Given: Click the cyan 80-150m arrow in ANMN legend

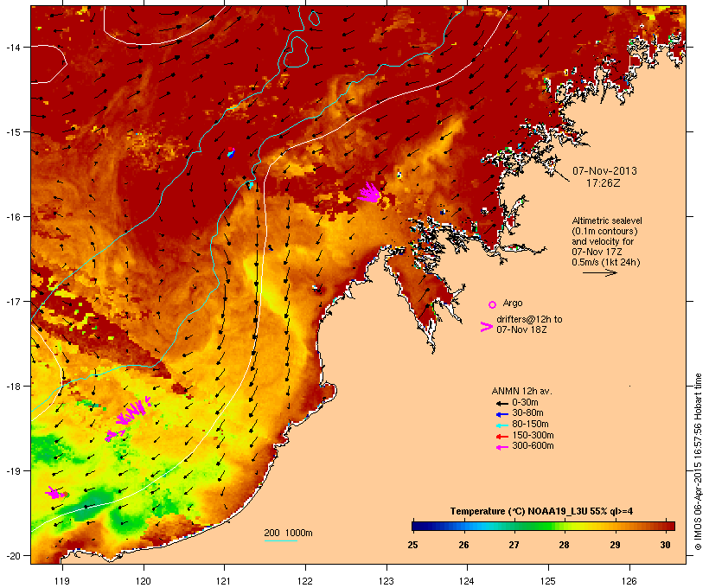Looking at the screenshot, I should point(501,425).
